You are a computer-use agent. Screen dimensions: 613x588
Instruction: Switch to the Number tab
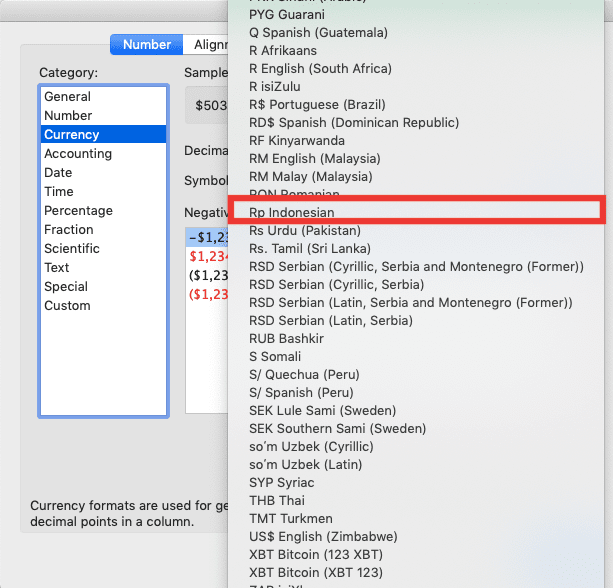pos(146,45)
